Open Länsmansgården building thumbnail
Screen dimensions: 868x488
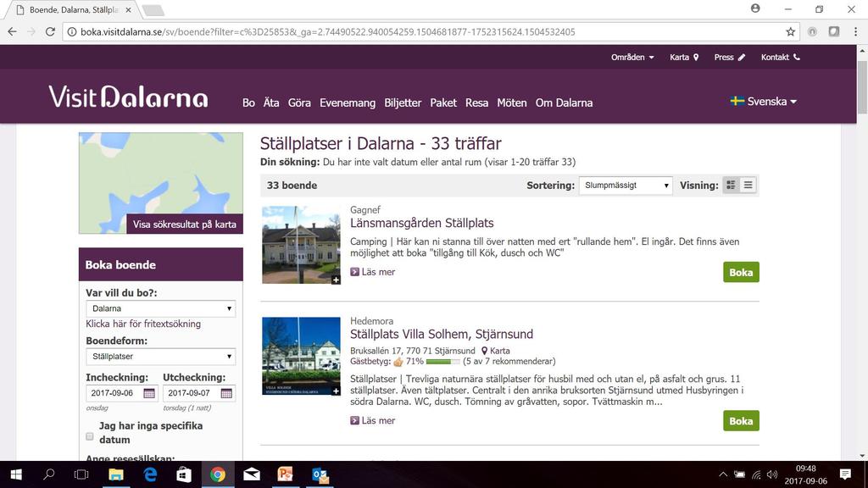tap(301, 245)
